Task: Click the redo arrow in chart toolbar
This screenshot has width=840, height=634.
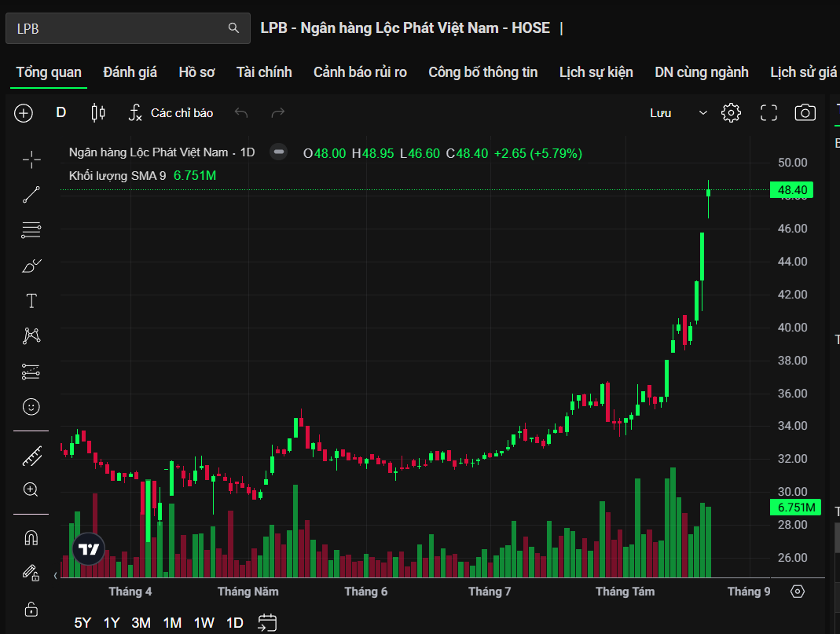Action: pyautogui.click(x=278, y=113)
